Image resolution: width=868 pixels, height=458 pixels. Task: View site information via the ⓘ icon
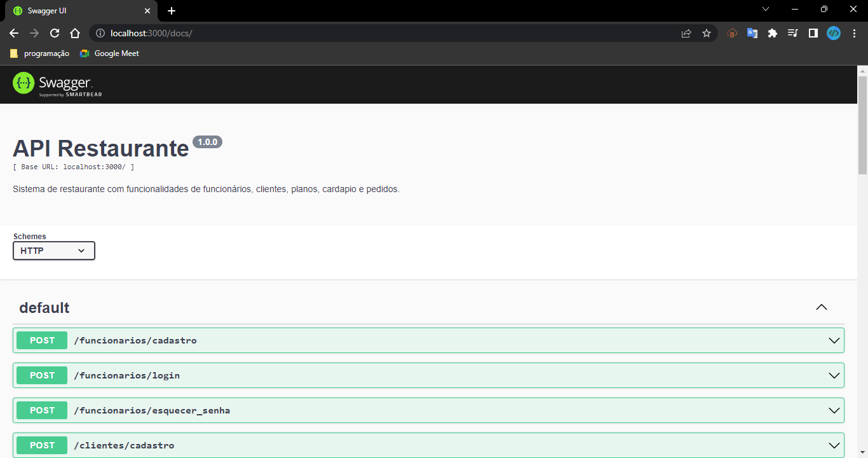(101, 32)
